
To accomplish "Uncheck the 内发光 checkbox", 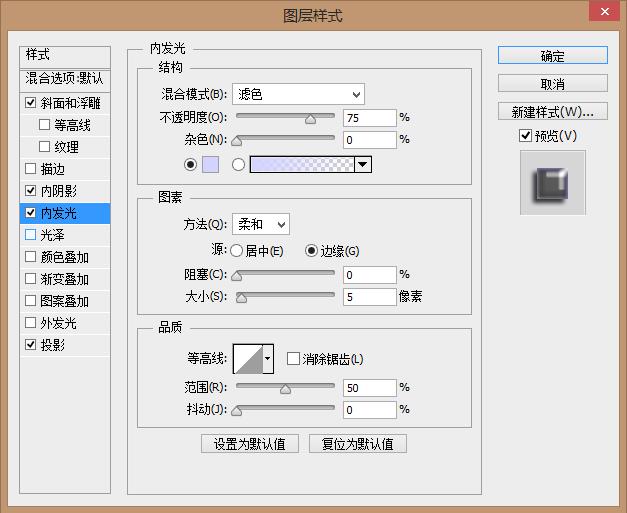I will 30,213.
